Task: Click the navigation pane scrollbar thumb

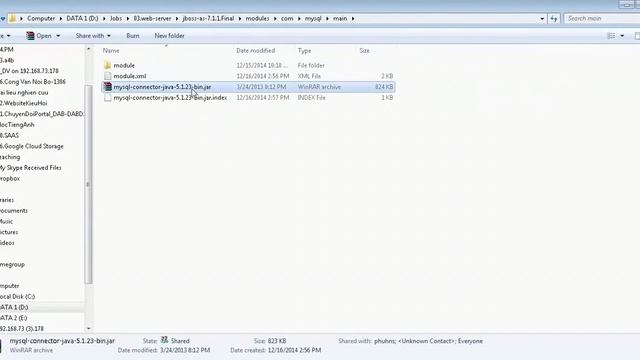Action: point(88,184)
